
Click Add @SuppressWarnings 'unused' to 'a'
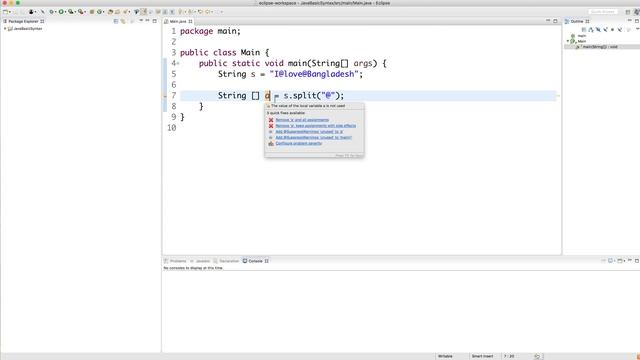click(x=309, y=132)
